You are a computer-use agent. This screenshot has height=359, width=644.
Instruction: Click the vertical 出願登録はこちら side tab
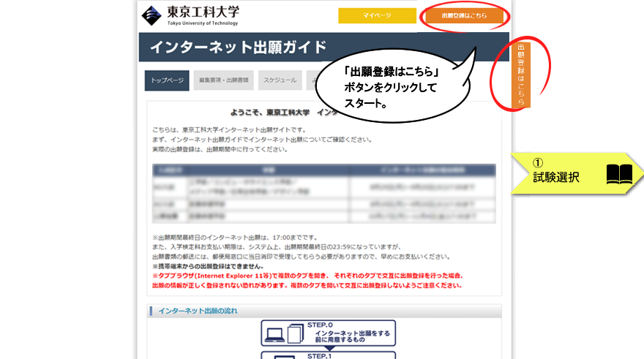pos(521,75)
